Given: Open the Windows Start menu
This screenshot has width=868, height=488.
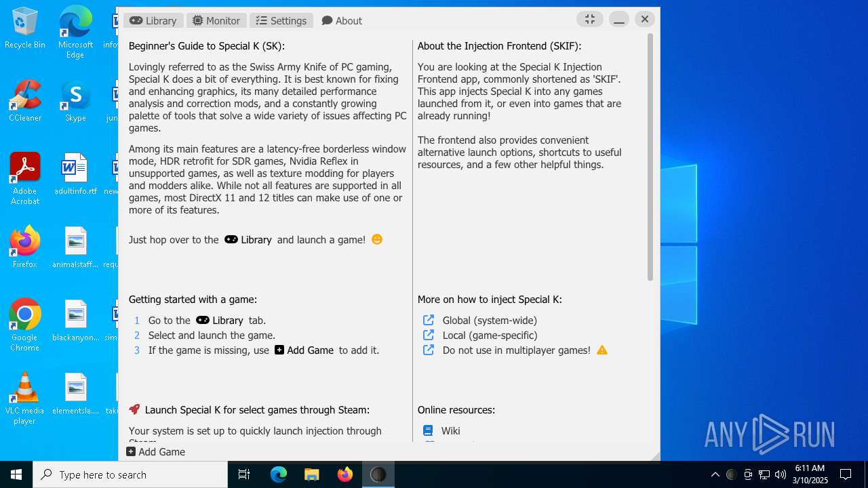Looking at the screenshot, I should [16, 474].
